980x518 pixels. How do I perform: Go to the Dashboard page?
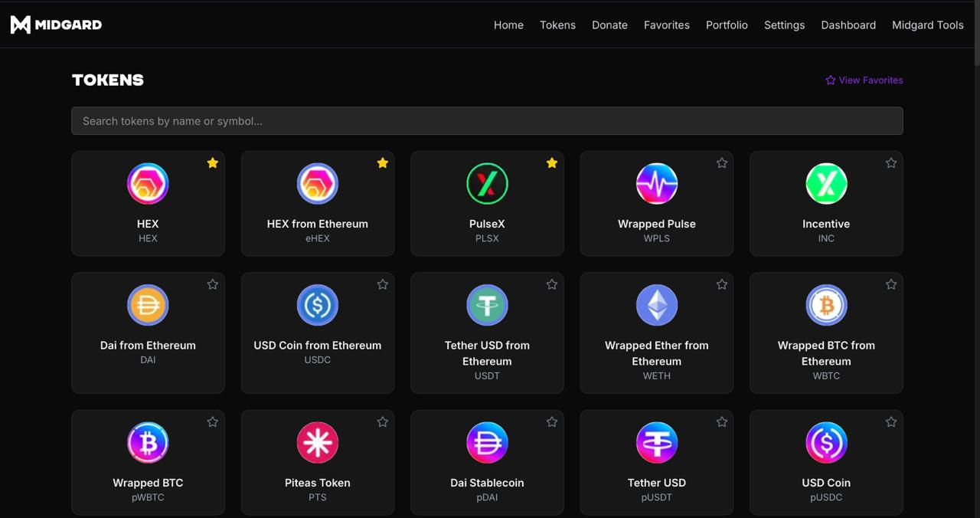848,25
